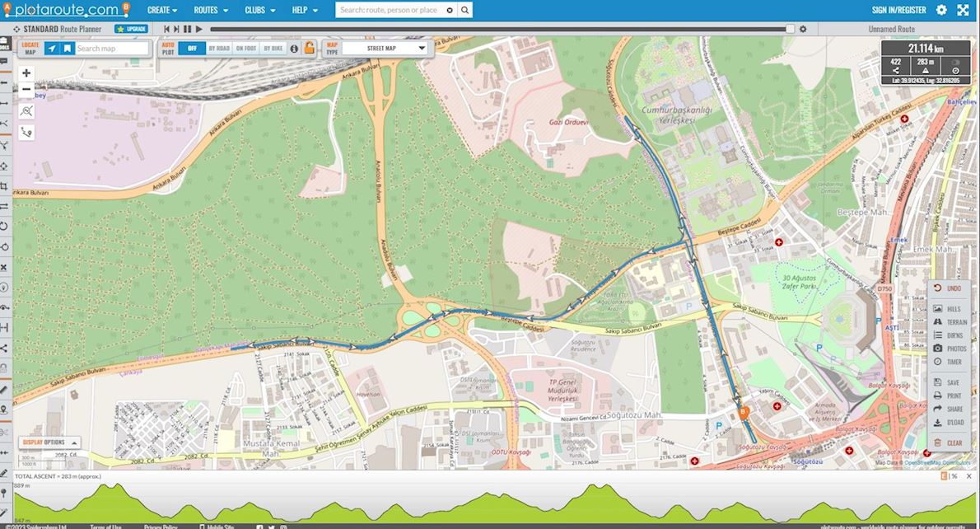Select BY BIKE auto plot mode
The image size is (980, 529).
click(x=273, y=48)
